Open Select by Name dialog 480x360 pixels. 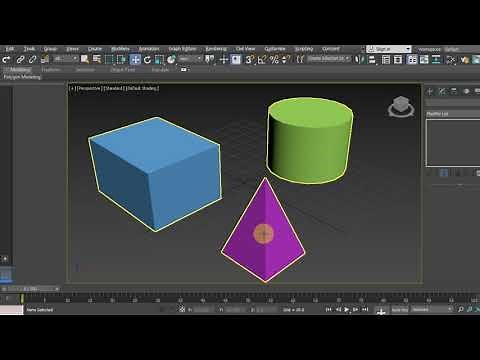click(x=97, y=60)
